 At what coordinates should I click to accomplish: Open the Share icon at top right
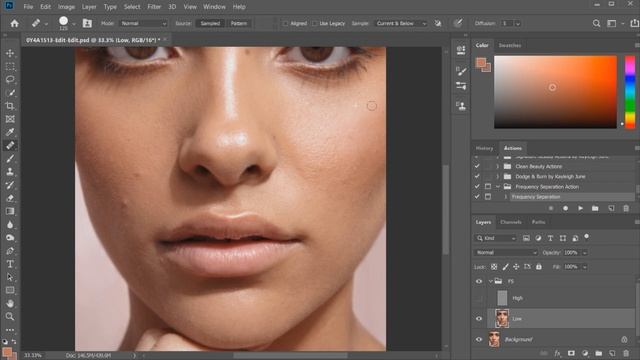click(634, 23)
